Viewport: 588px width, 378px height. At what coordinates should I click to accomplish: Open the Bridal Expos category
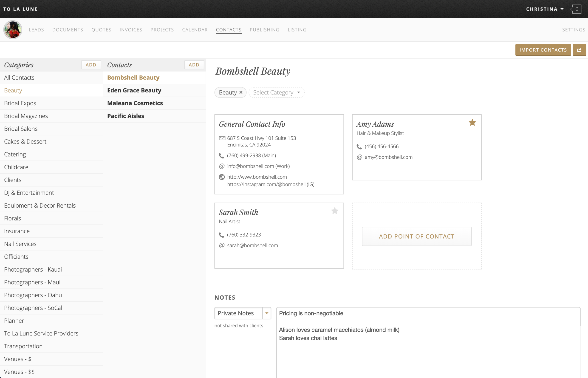51,103
